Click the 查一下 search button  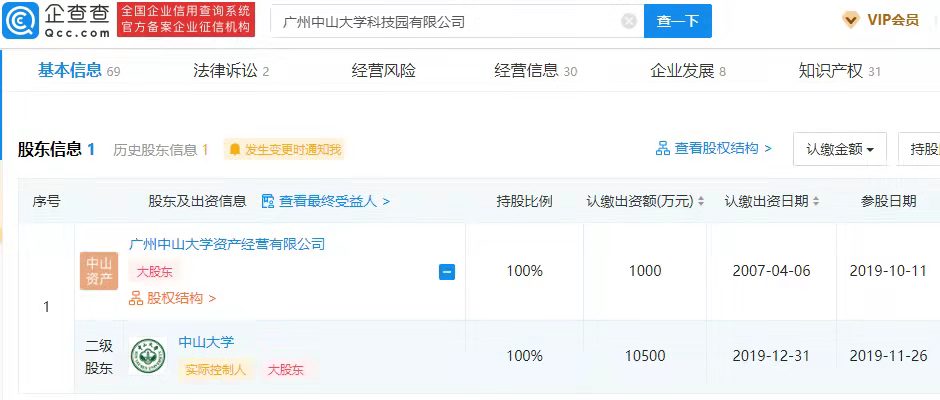(677, 21)
